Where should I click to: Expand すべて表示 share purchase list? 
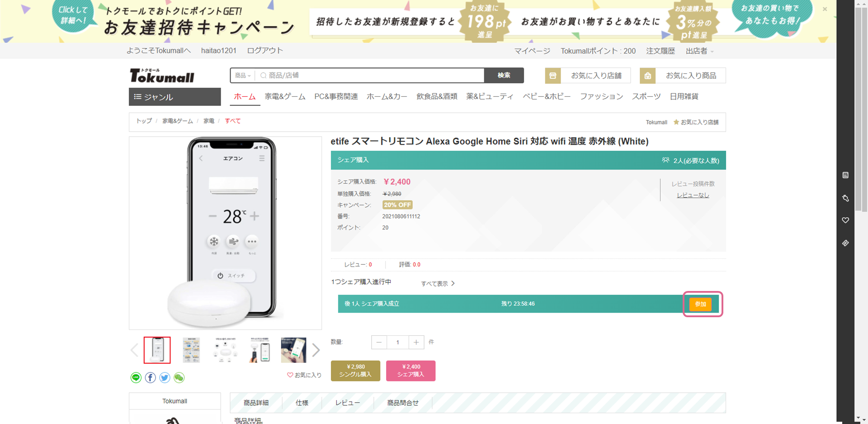(x=438, y=284)
